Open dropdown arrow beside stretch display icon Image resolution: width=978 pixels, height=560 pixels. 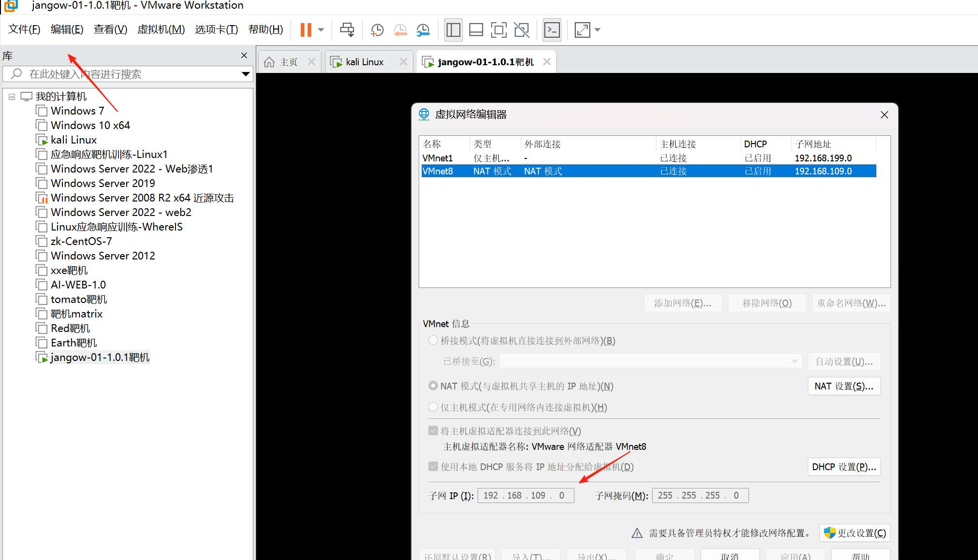tap(598, 30)
